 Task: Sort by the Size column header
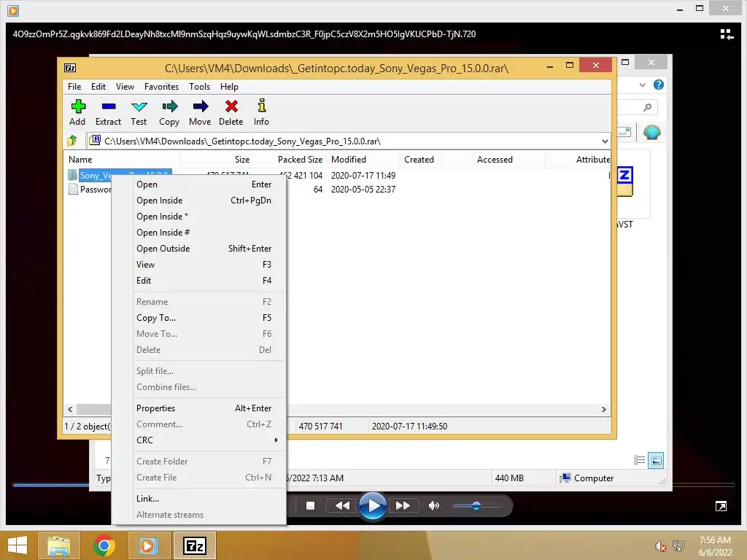point(217,160)
